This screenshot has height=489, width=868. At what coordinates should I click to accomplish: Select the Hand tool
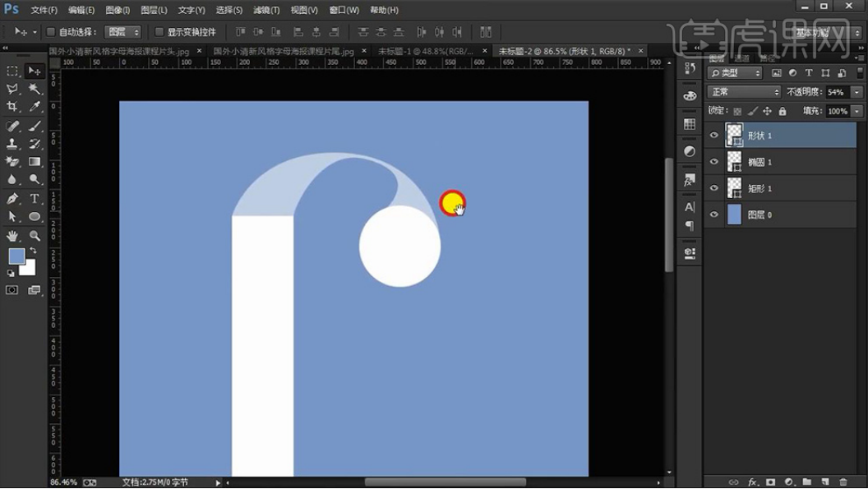coord(12,236)
